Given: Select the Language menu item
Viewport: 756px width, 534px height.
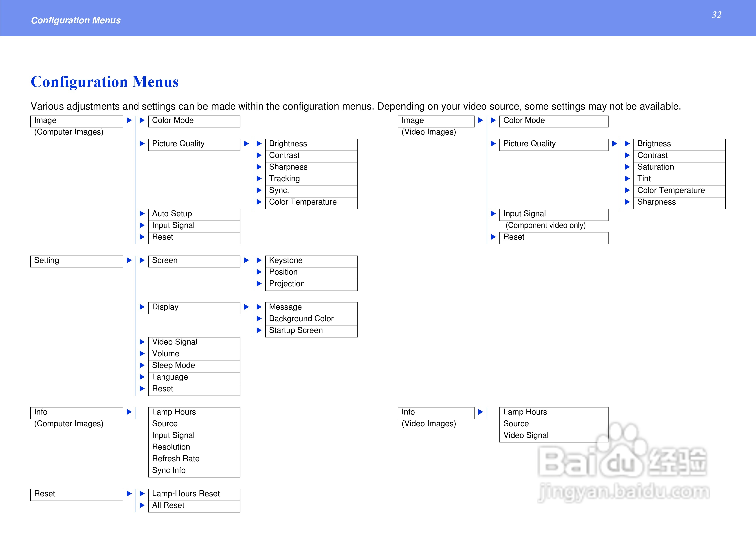Looking at the screenshot, I should (x=194, y=377).
